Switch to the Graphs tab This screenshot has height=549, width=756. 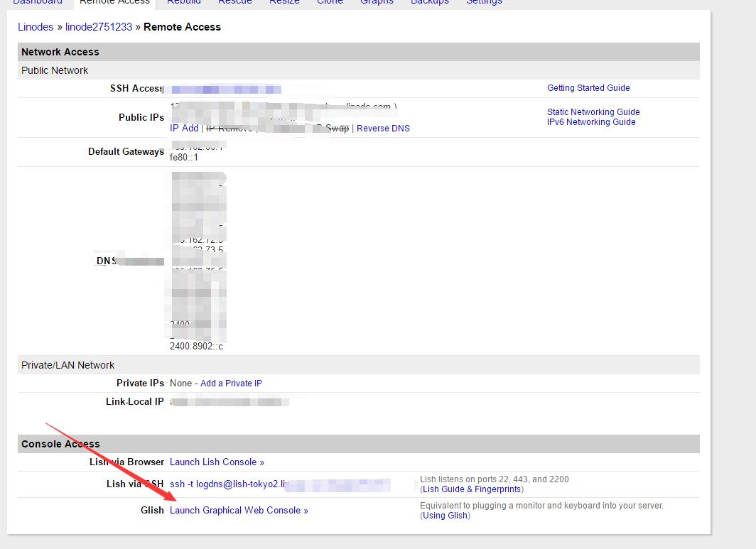click(377, 2)
